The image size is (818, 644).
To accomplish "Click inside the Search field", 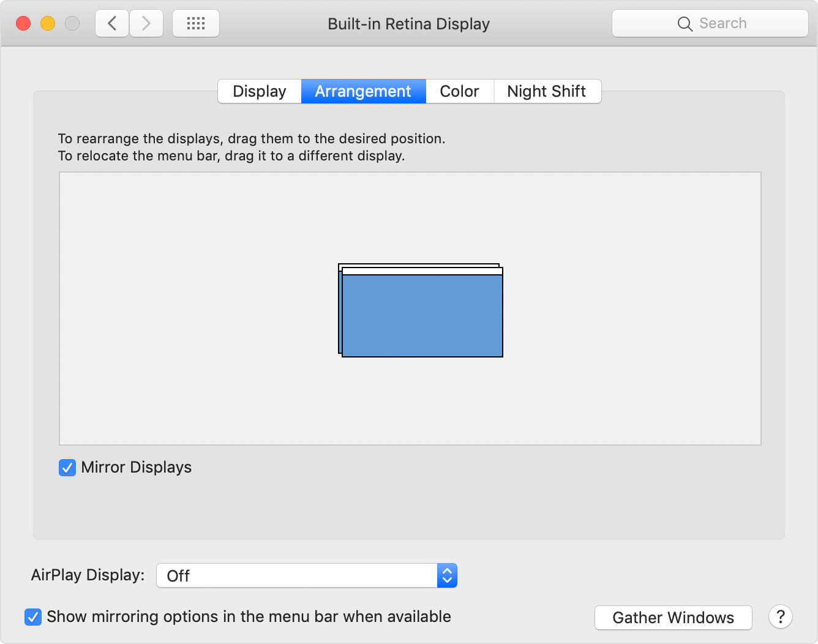I will pyautogui.click(x=722, y=23).
